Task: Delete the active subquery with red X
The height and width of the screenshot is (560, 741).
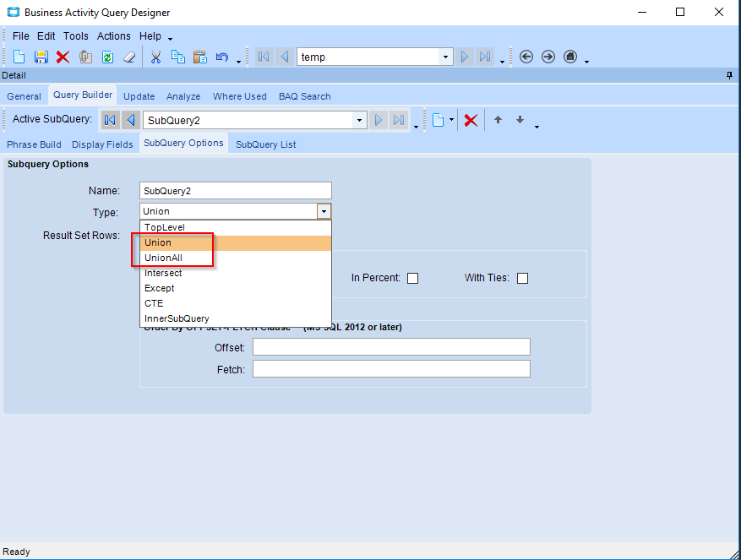Action: tap(471, 120)
